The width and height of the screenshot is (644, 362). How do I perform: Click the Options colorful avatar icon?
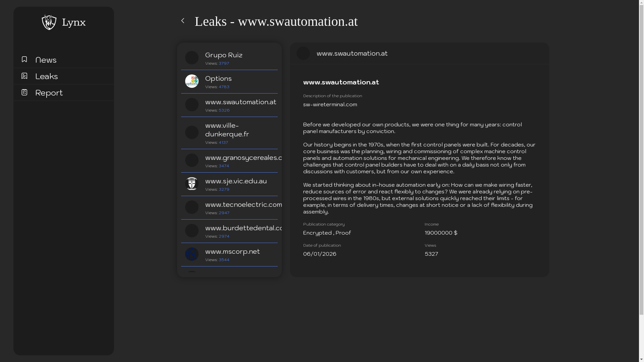[x=192, y=81]
